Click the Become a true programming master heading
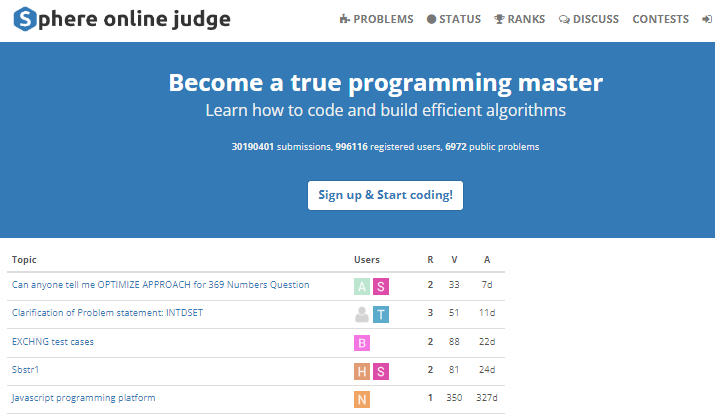Screen dimensions: 715x420 point(385,83)
